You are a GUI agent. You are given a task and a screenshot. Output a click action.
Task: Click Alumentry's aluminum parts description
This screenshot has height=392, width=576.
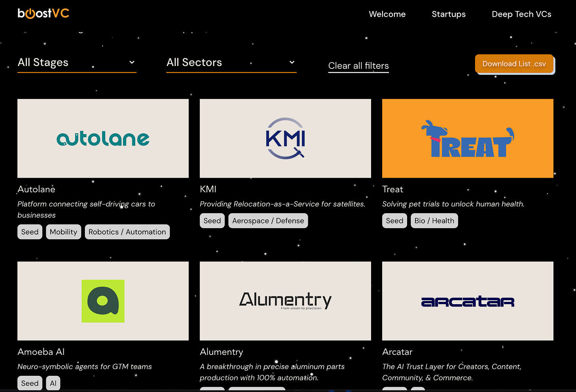(x=272, y=372)
